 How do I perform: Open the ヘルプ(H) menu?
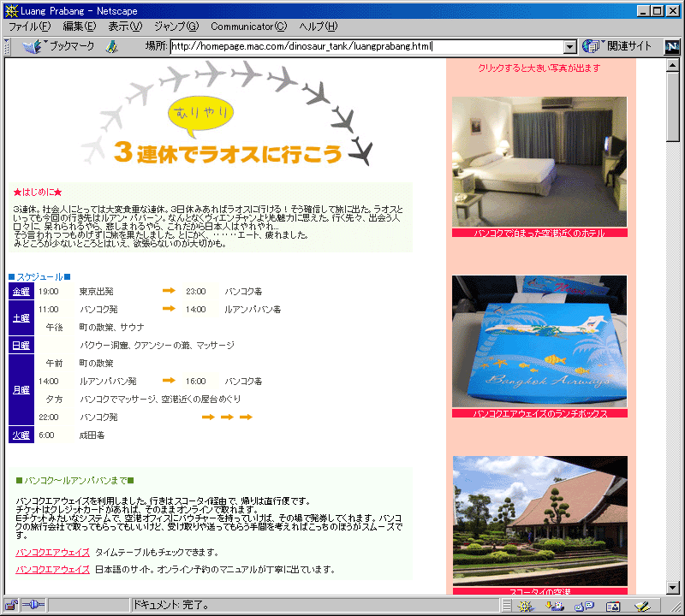click(x=319, y=27)
